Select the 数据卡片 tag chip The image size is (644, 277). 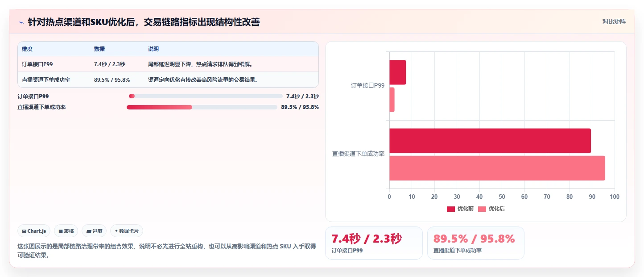click(x=127, y=231)
